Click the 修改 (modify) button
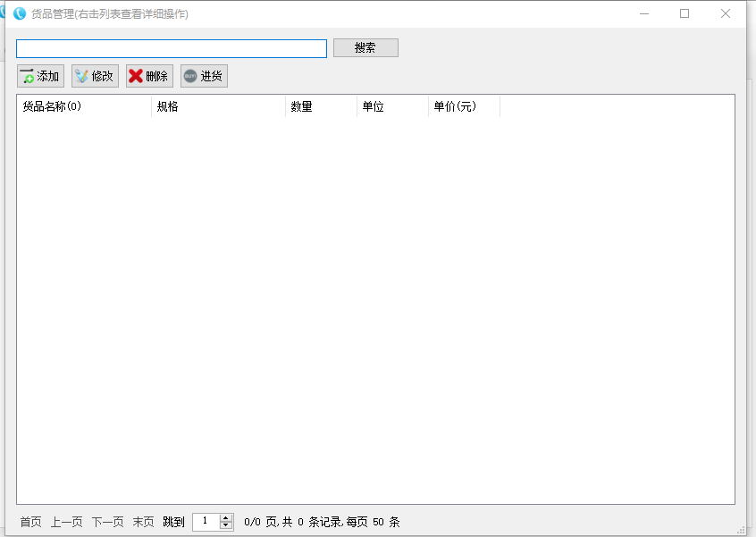 tap(95, 76)
